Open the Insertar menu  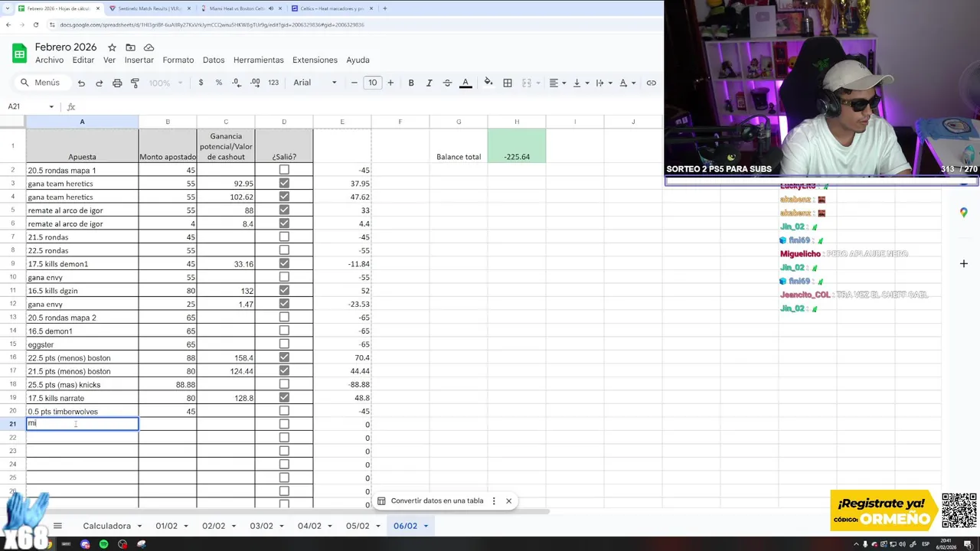pyautogui.click(x=139, y=60)
